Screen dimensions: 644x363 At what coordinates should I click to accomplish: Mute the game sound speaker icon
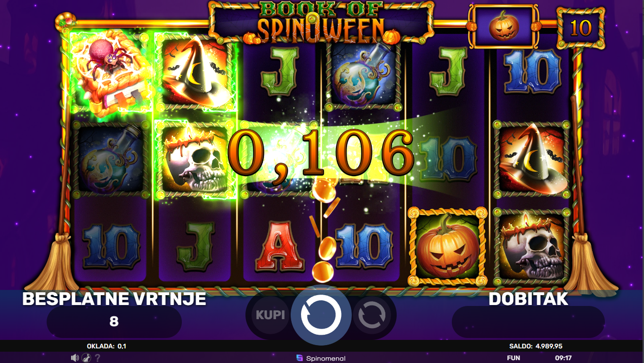tap(74, 358)
